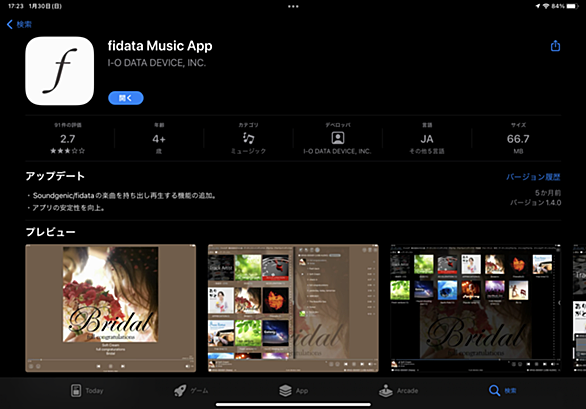Viewport: 586px width, 409px height.
Task: Tap the developer person icon
Action: 337,138
